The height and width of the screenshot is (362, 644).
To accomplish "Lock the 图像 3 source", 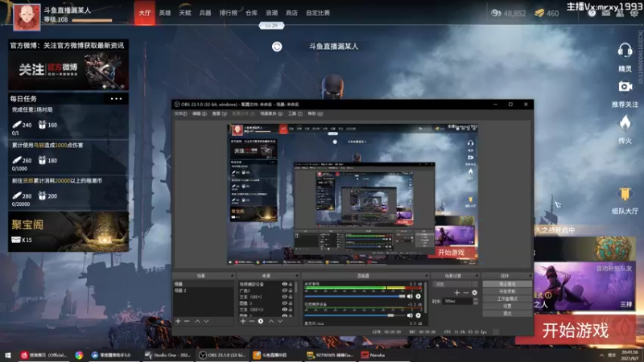I will (x=291, y=303).
